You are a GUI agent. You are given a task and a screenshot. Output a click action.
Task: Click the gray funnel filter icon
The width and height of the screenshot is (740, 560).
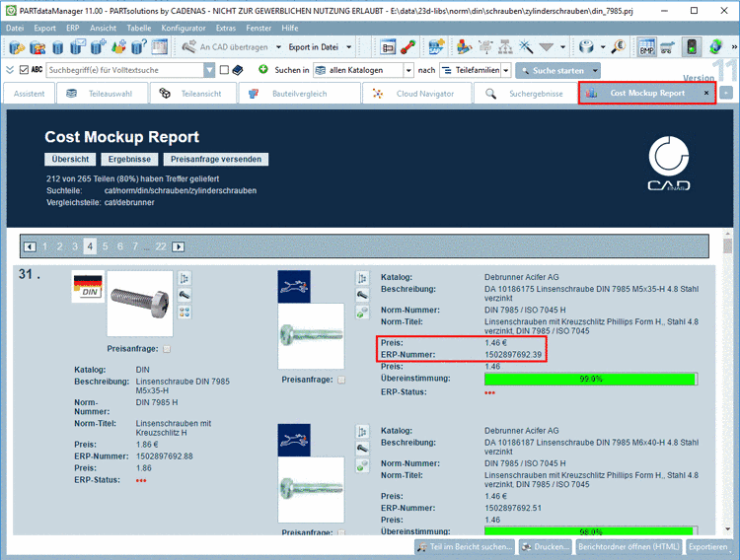(546, 47)
